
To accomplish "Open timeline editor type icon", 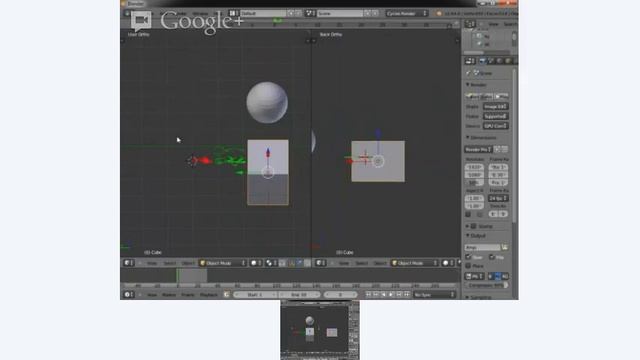I will coord(129,294).
